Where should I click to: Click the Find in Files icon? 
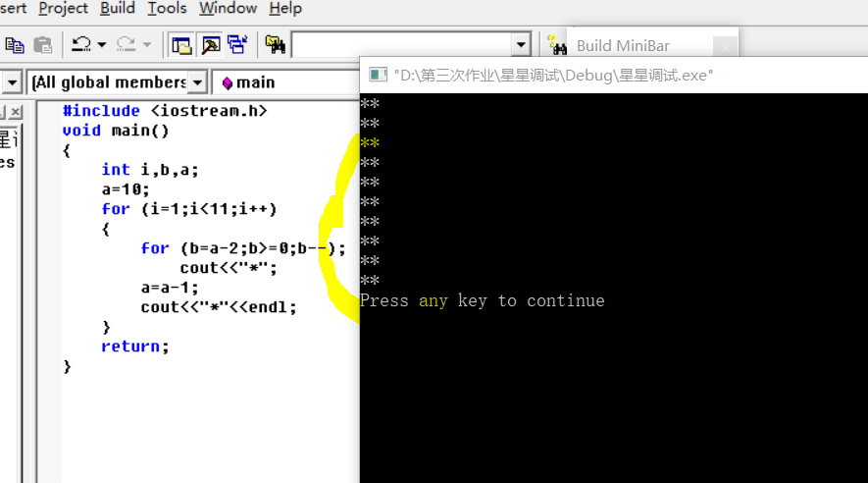click(x=276, y=45)
